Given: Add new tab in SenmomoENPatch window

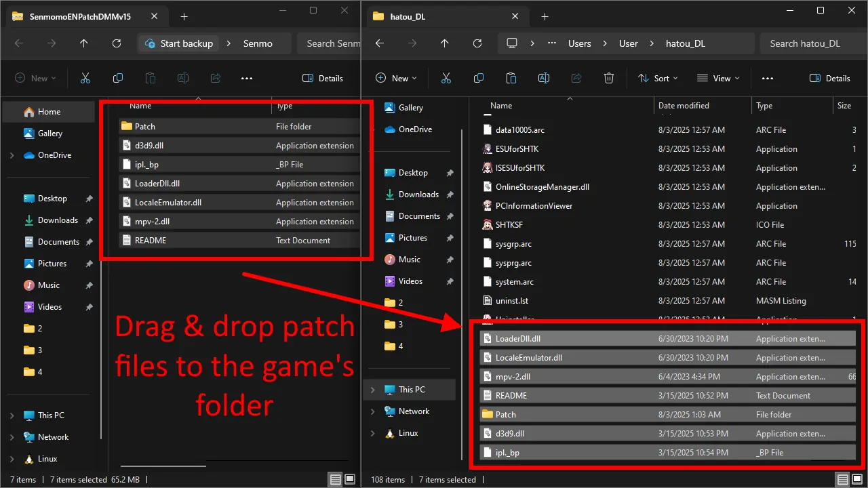Looking at the screenshot, I should (x=184, y=16).
